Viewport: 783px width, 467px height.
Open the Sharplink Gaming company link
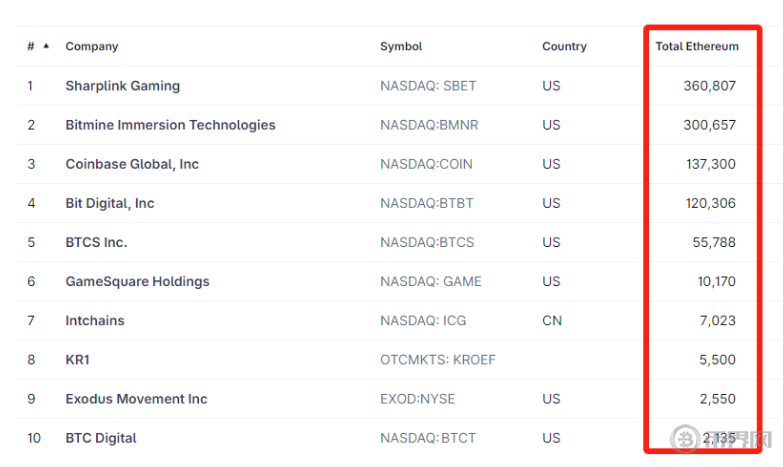click(x=123, y=86)
